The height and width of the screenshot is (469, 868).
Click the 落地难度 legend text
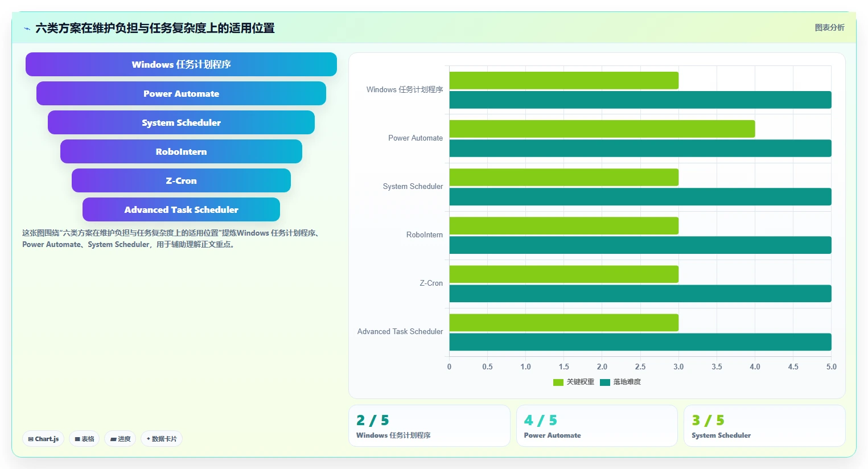(x=627, y=382)
